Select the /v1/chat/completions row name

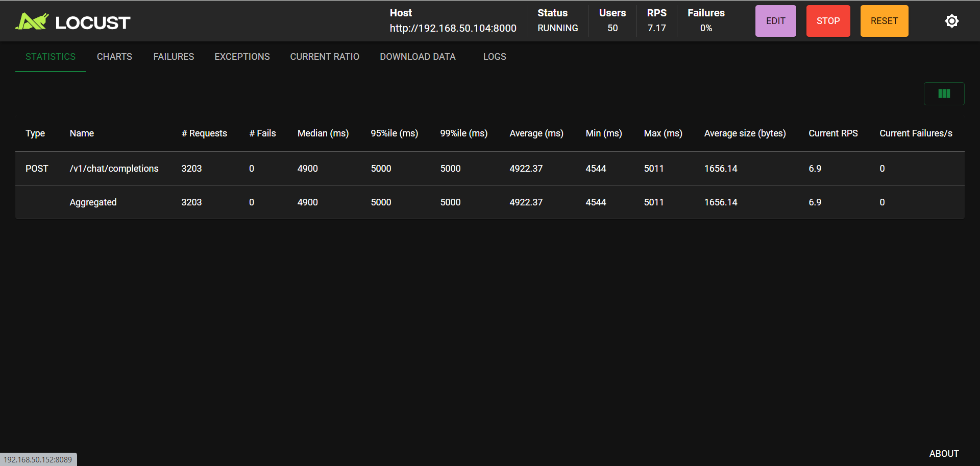(114, 169)
